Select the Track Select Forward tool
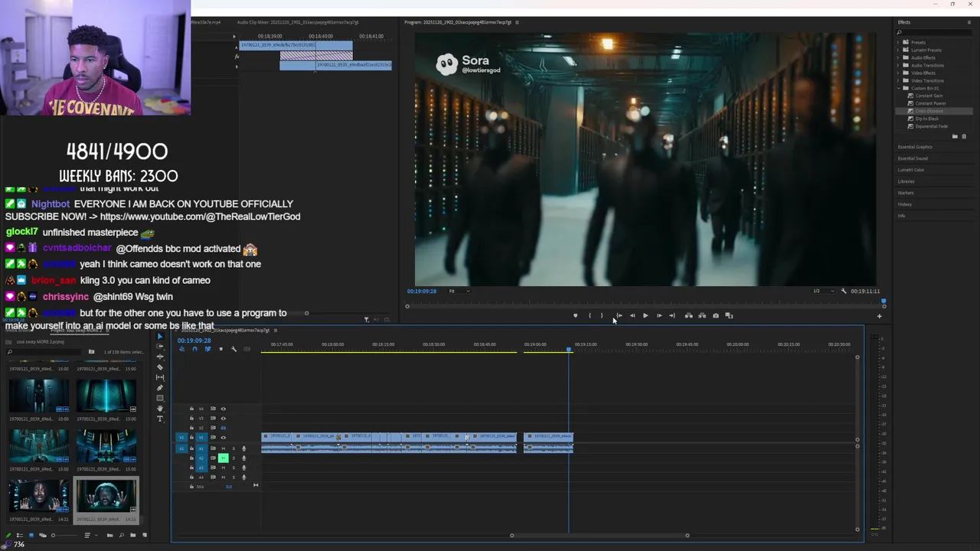Screen dimensions: 980x551 tap(160, 346)
